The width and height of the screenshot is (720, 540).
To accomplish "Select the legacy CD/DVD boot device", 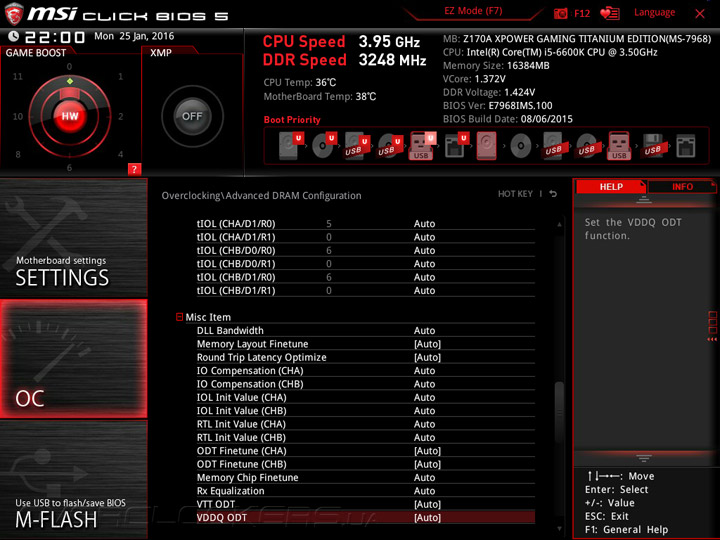I will 521,146.
